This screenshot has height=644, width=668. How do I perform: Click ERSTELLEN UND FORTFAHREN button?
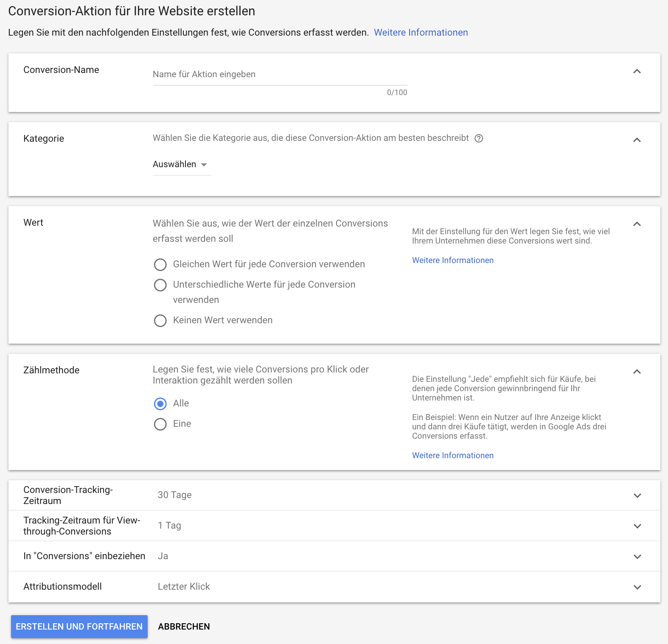pyautogui.click(x=79, y=627)
